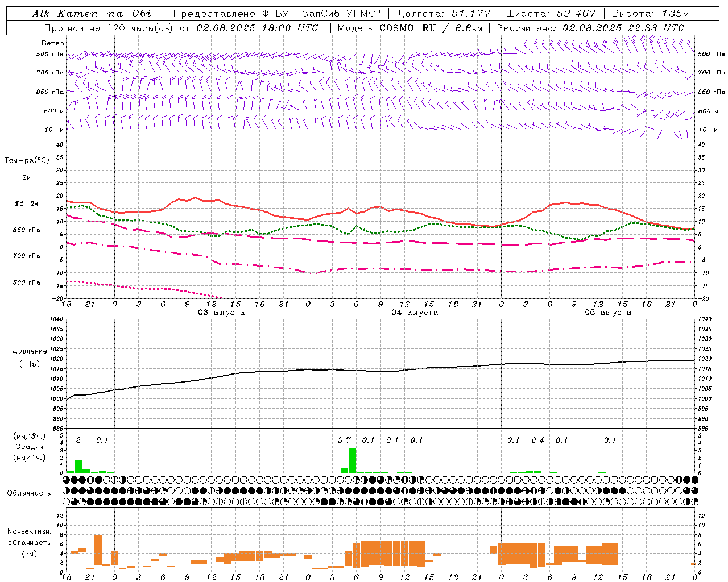Viewport: 728px width, 582px height.
Task: Click the 04 августа date label
Action: point(415,313)
